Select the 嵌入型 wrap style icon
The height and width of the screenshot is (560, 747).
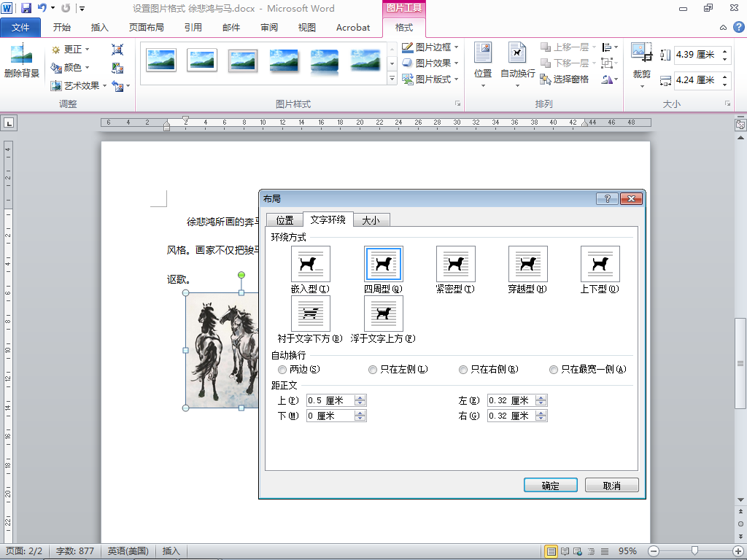coord(311,264)
